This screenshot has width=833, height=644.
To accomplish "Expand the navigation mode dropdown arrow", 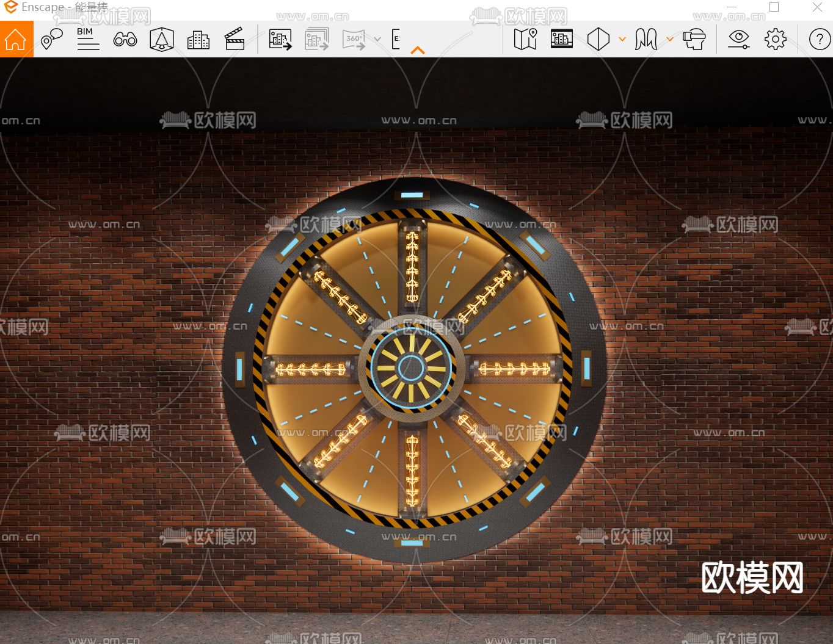I will (x=670, y=40).
